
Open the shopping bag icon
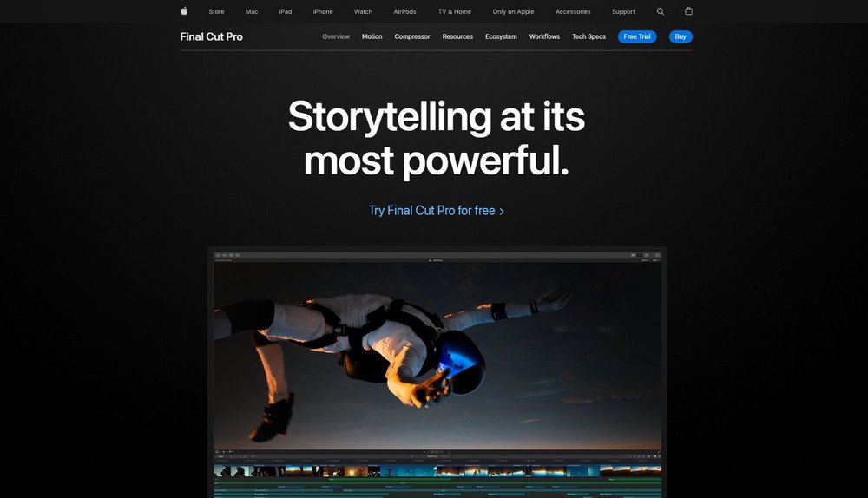[x=688, y=11]
